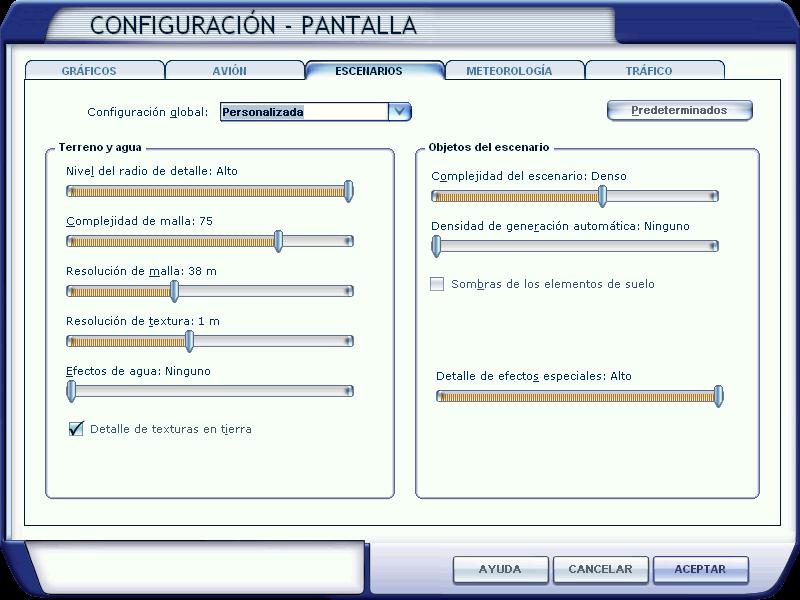Click the CONFIGURACIÓN - PANTALLA title
The image size is (800, 600).
(254, 26)
